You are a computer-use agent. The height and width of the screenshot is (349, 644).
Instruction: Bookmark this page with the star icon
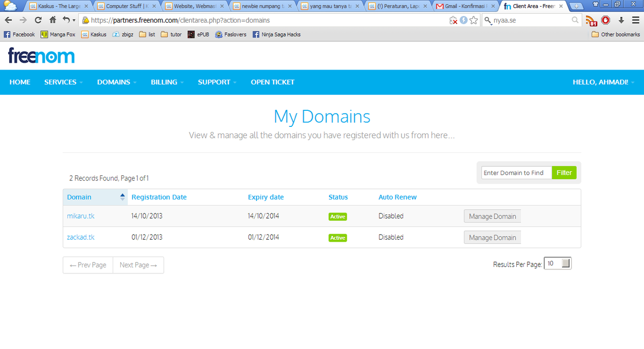point(473,21)
